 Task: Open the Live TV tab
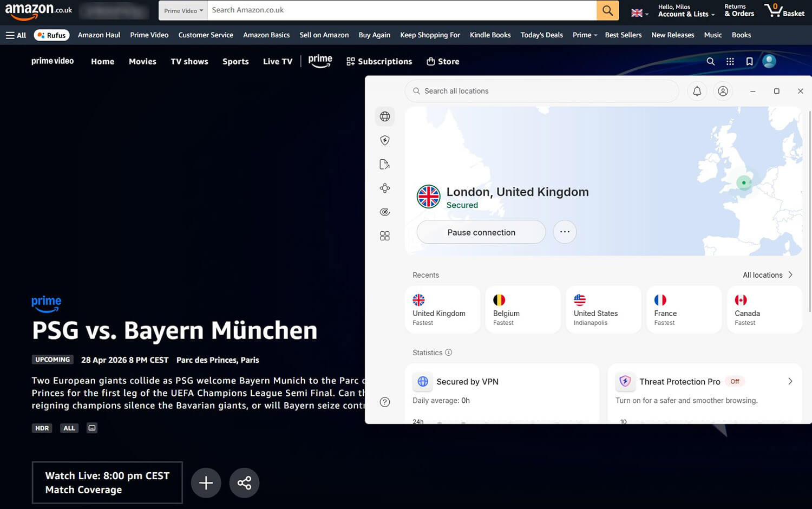278,62
